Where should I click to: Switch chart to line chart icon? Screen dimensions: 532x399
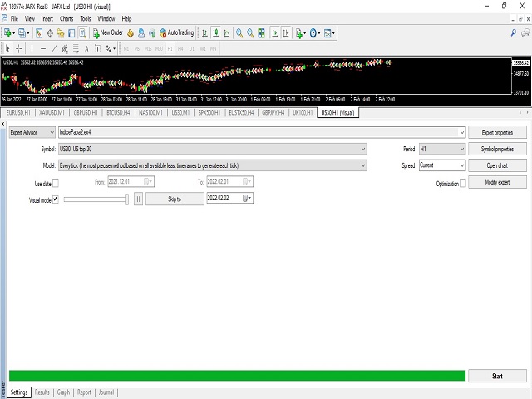(227, 33)
